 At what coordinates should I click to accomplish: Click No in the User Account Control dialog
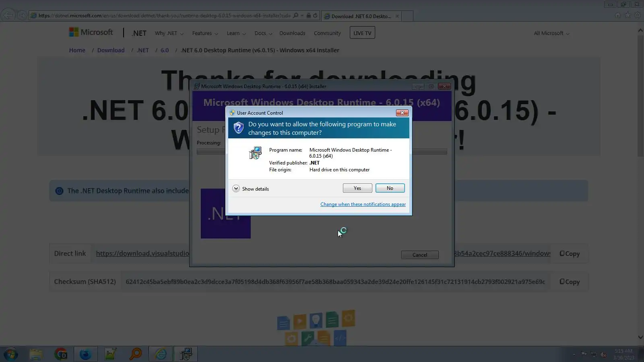point(390,188)
